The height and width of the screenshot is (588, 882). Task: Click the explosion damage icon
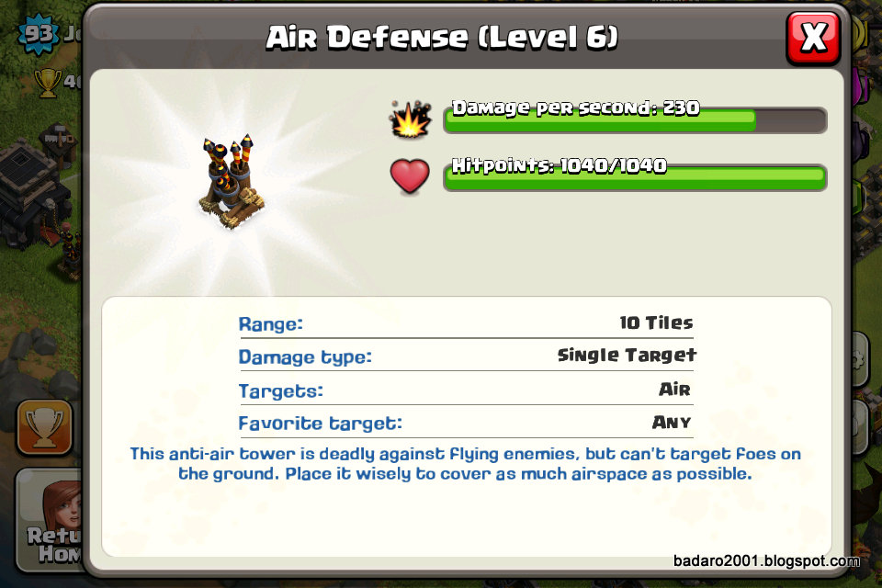pos(411,119)
